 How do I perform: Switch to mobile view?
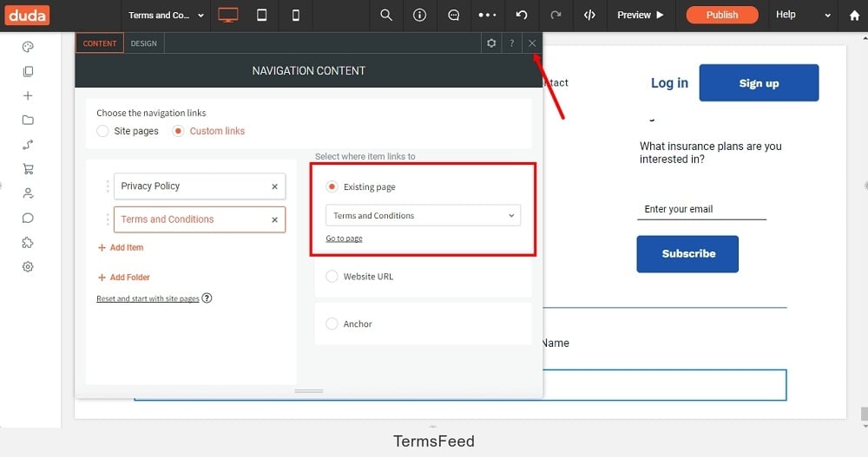pyautogui.click(x=296, y=16)
